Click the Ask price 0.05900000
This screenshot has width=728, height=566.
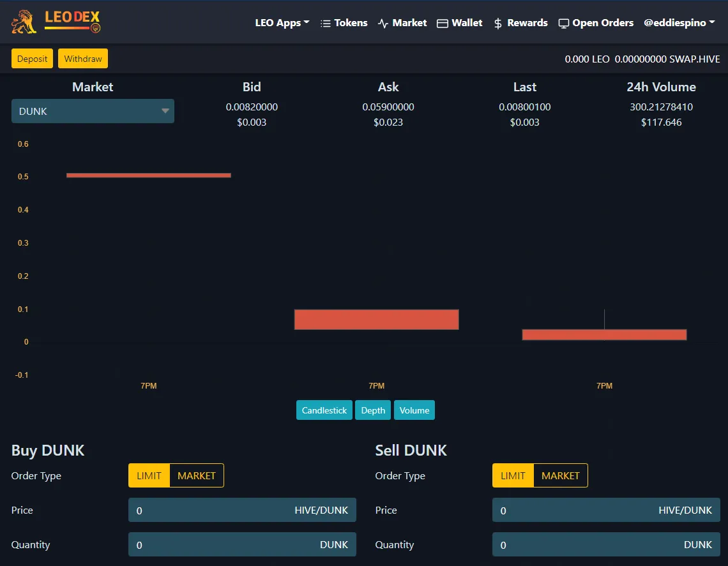click(388, 107)
